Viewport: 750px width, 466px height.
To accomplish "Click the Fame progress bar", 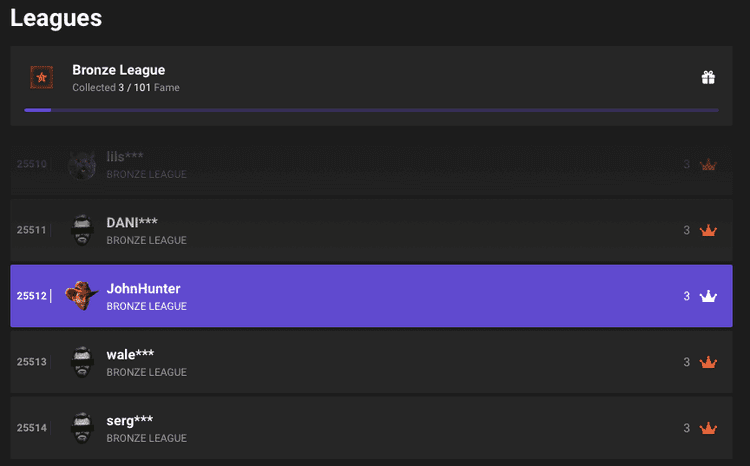I will pos(371,110).
